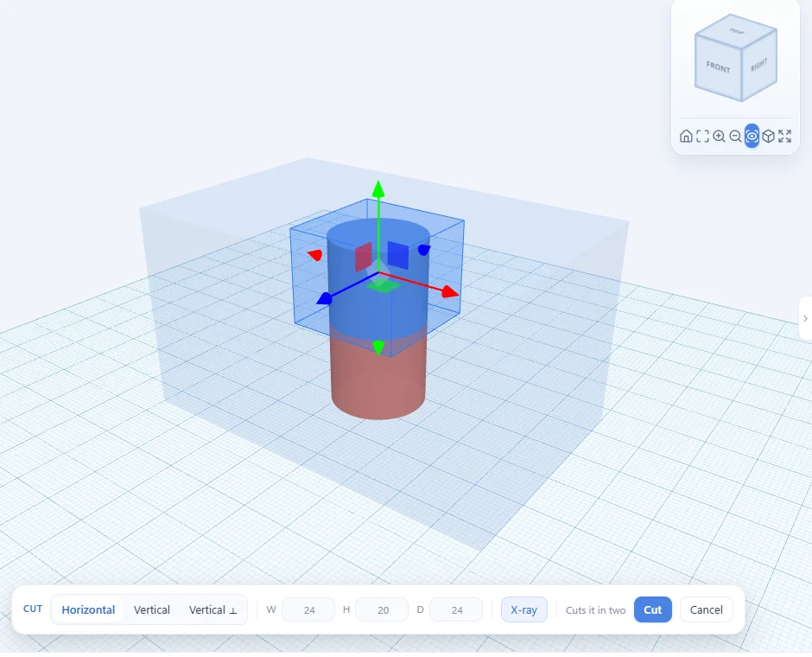Click the fit-to-selection frame icon
This screenshot has height=657, width=812.
(x=703, y=137)
